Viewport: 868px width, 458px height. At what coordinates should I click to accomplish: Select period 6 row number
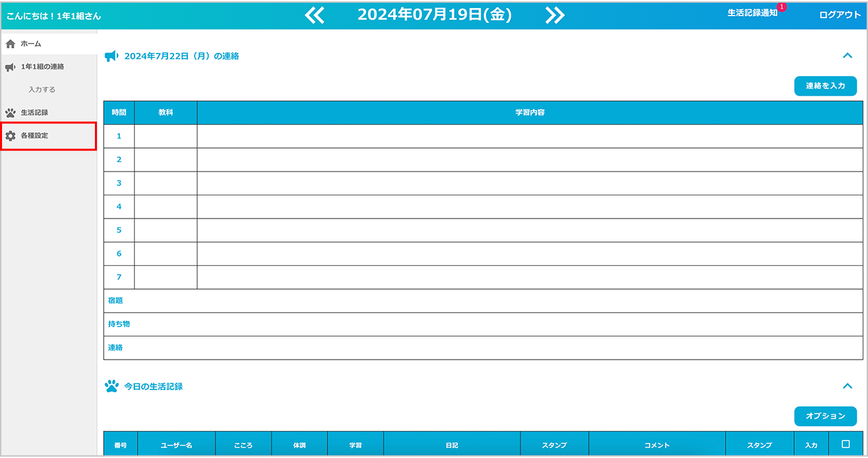[x=119, y=254]
